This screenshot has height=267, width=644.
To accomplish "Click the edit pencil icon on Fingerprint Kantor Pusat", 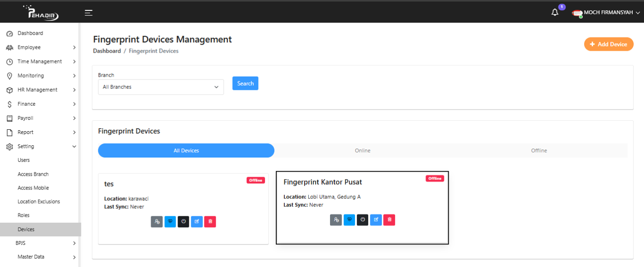I will pos(376,220).
